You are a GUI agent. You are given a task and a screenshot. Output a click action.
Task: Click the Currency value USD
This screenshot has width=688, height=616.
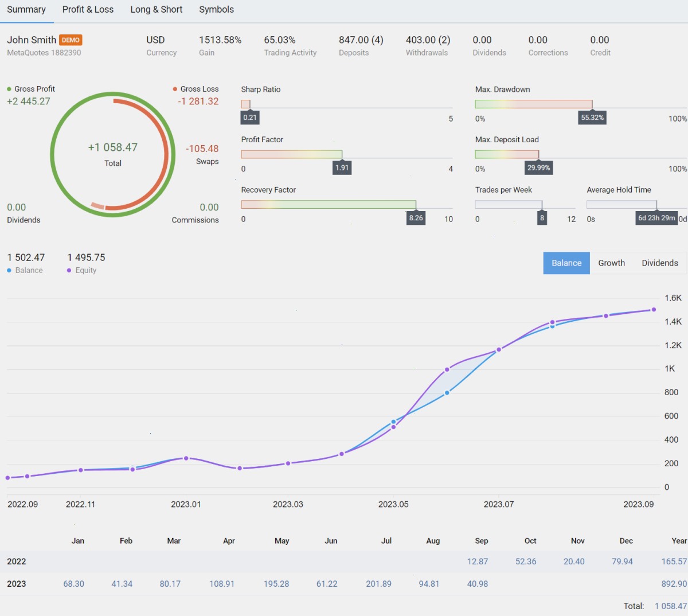coord(155,40)
